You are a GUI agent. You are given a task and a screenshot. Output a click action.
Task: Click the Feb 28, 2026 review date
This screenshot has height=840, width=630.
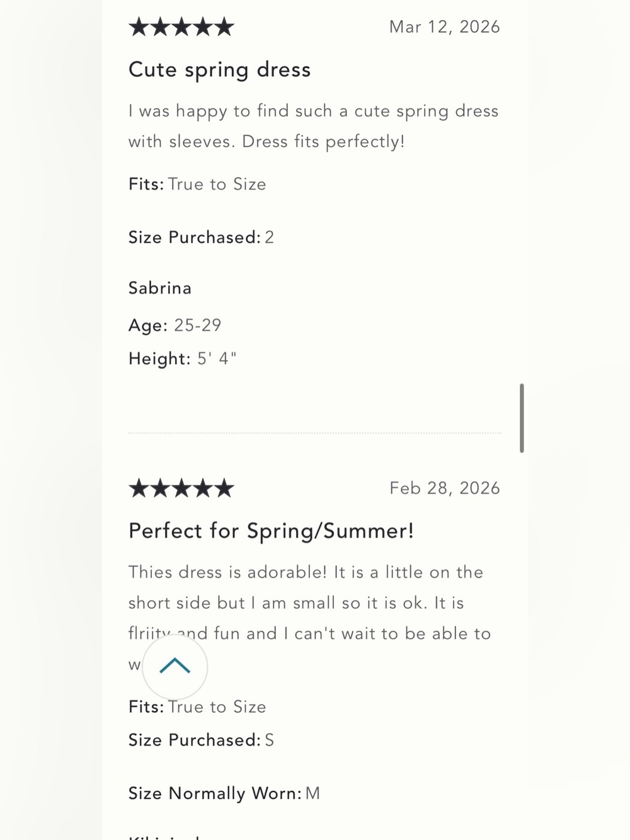(445, 488)
